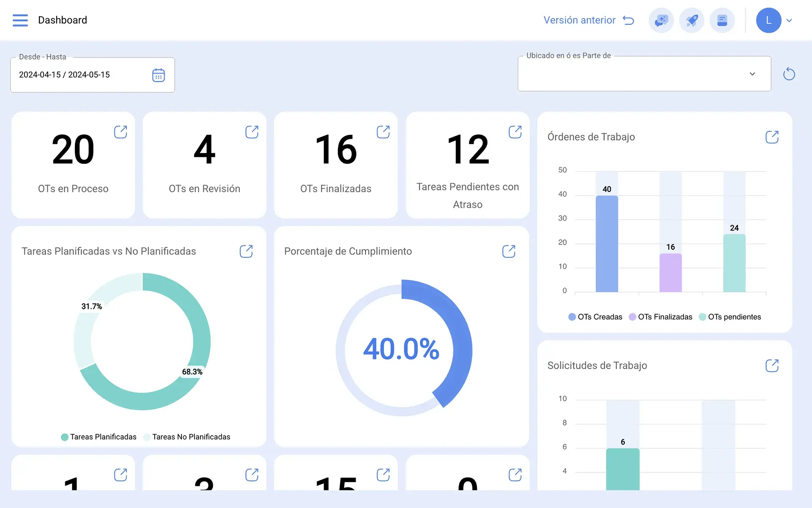
Task: Click the refresh filters icon
Action: click(789, 74)
